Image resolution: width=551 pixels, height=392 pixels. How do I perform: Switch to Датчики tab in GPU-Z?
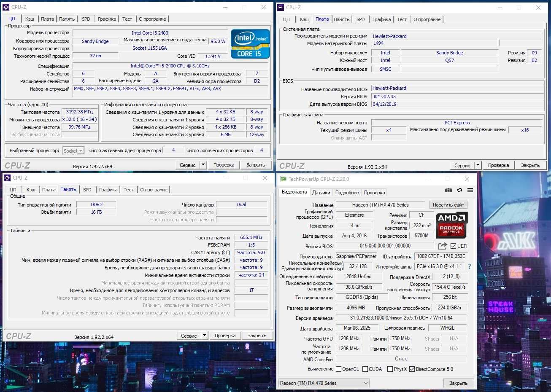[321, 193]
